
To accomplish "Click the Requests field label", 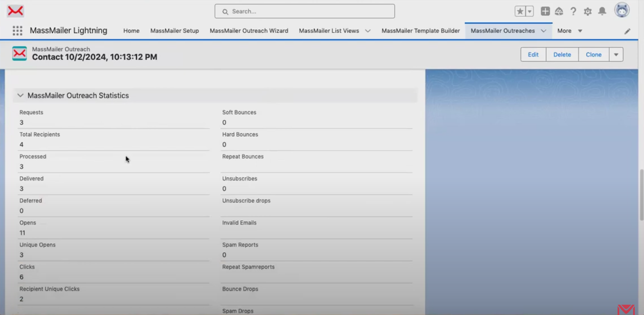I will 31,112.
